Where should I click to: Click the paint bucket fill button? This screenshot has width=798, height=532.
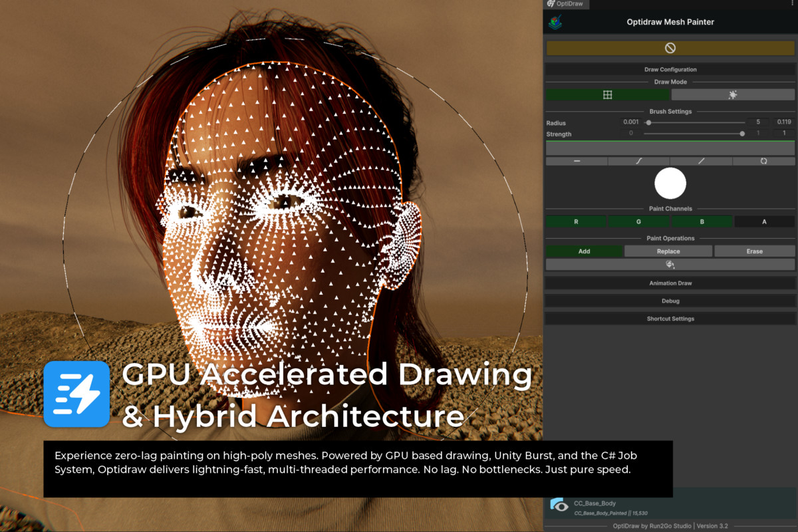670,265
